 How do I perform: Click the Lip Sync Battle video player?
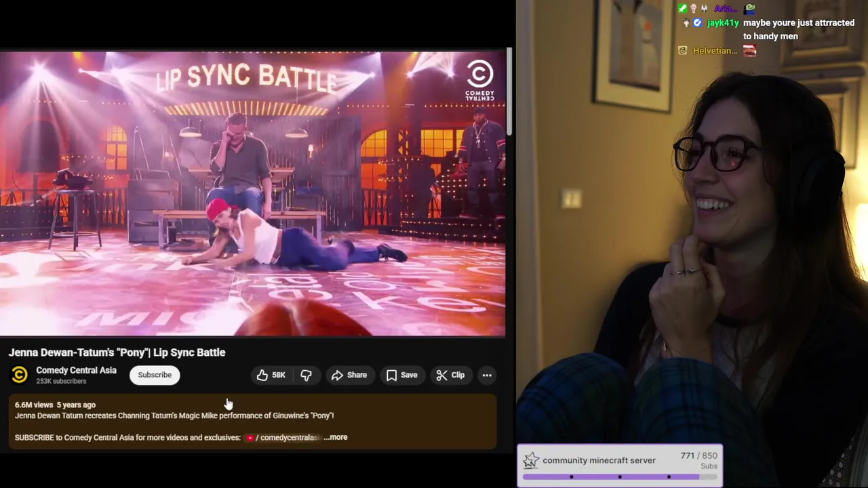pos(252,193)
